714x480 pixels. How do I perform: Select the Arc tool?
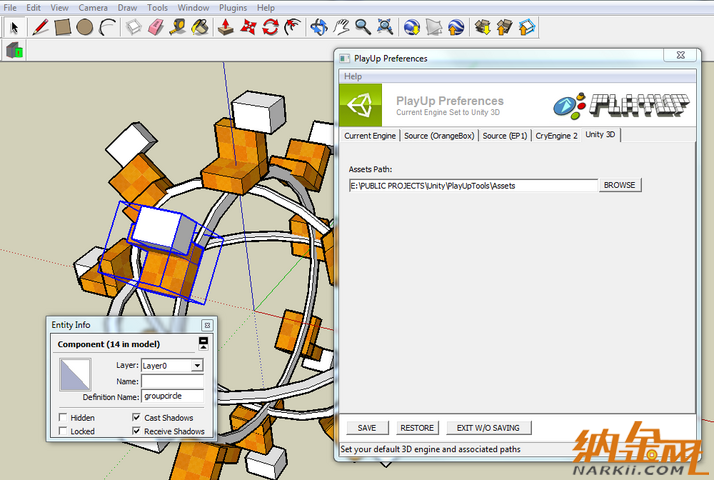107,27
